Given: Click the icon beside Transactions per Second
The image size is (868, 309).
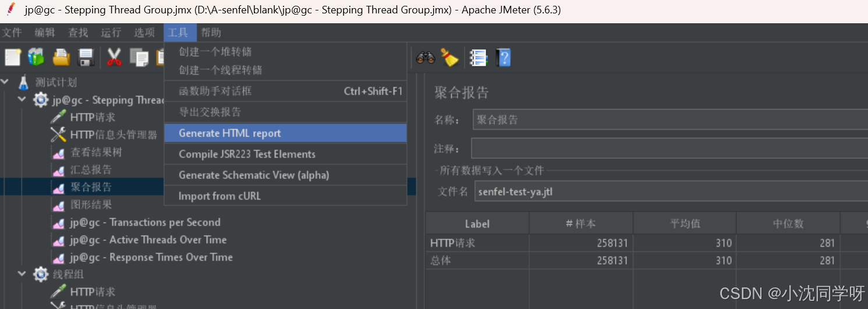Looking at the screenshot, I should [x=58, y=222].
